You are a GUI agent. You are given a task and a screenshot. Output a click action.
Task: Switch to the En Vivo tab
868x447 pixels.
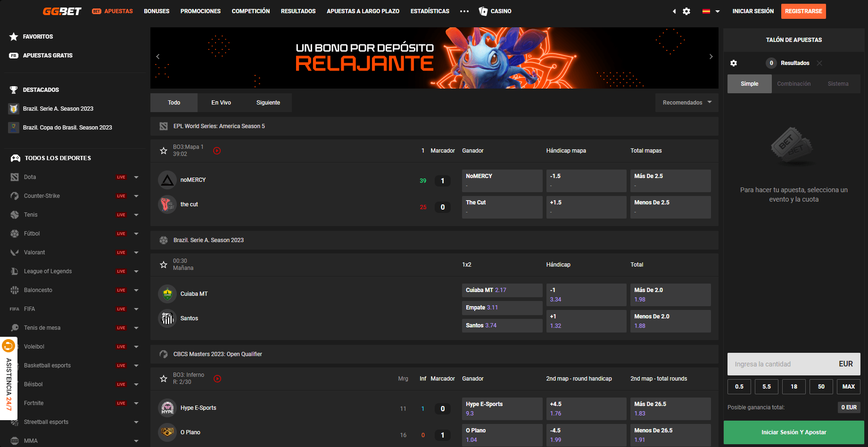tap(221, 103)
